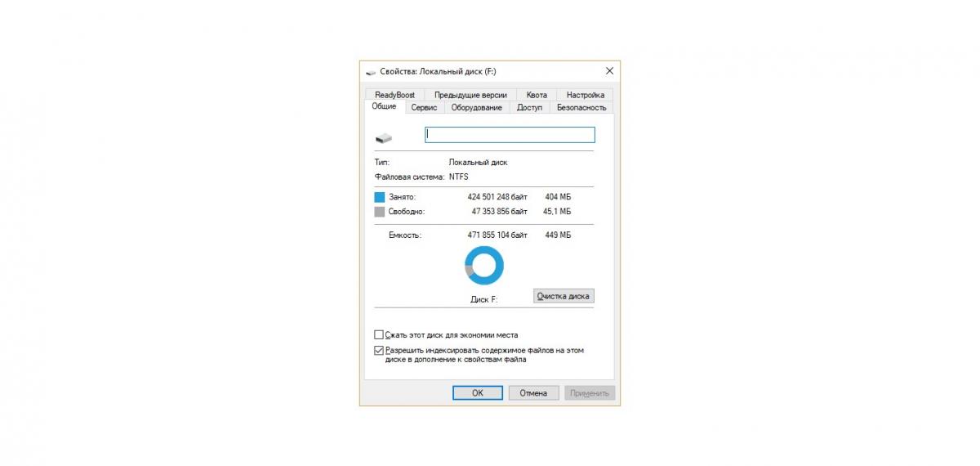Close the properties dialog with X
The image size is (980, 466).
609,71
